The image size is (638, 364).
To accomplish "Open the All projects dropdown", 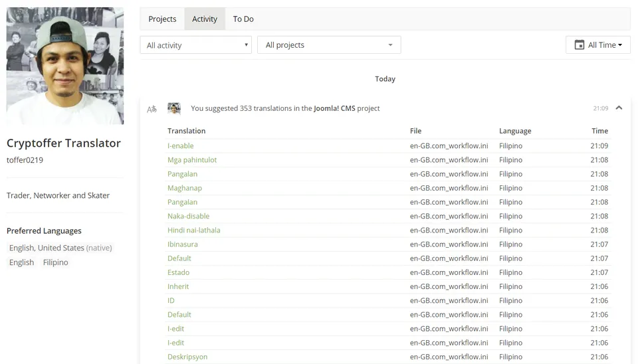I will click(x=329, y=45).
